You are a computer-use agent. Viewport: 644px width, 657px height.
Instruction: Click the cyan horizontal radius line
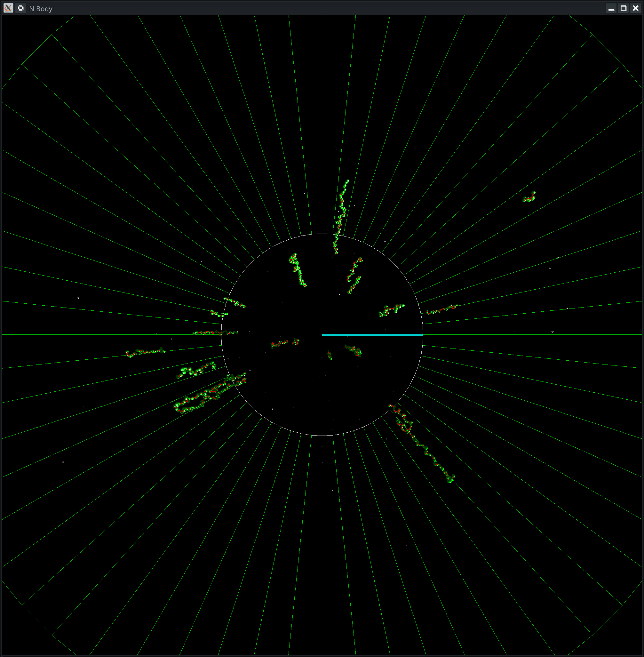[372, 335]
